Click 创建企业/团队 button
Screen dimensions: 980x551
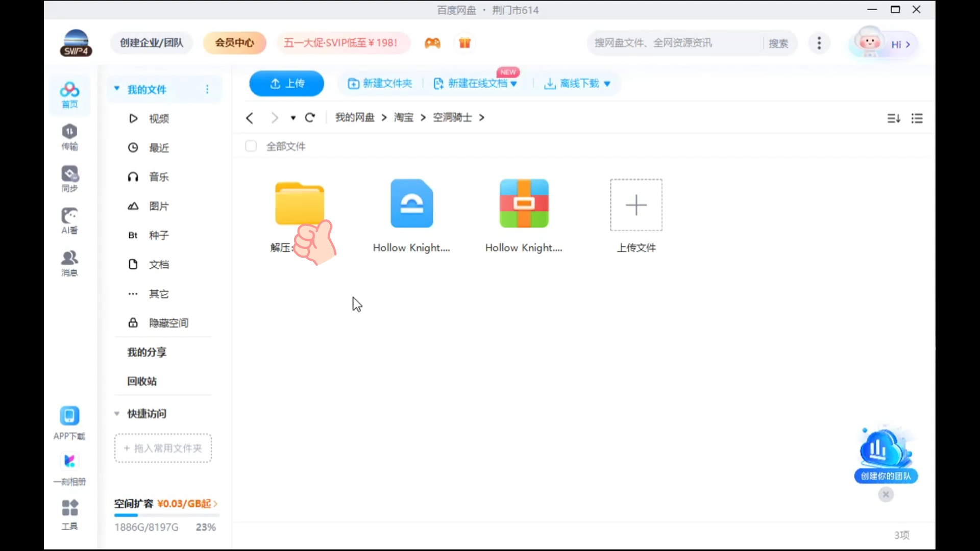click(152, 43)
